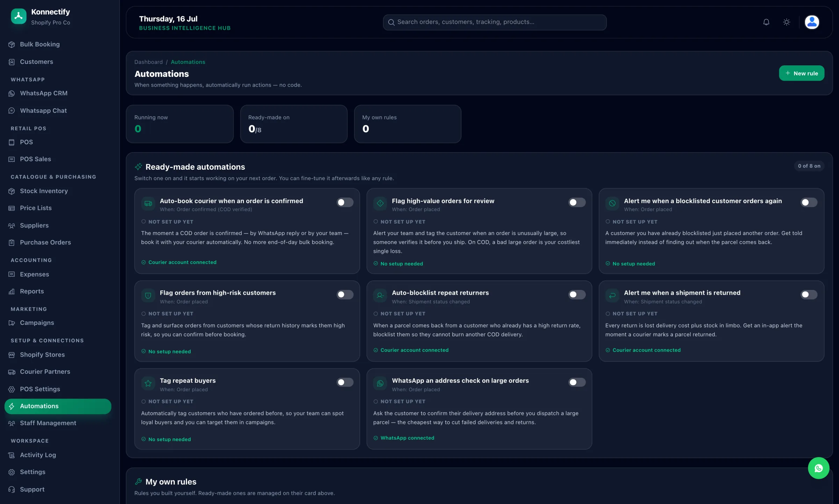Open Suppliers page
This screenshot has height=504, width=839.
click(x=58, y=226)
